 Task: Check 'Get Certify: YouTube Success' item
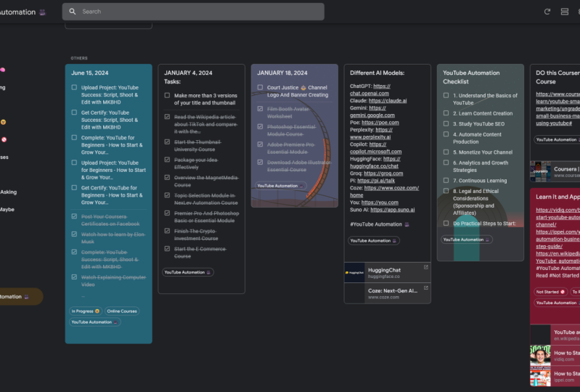[x=74, y=113]
